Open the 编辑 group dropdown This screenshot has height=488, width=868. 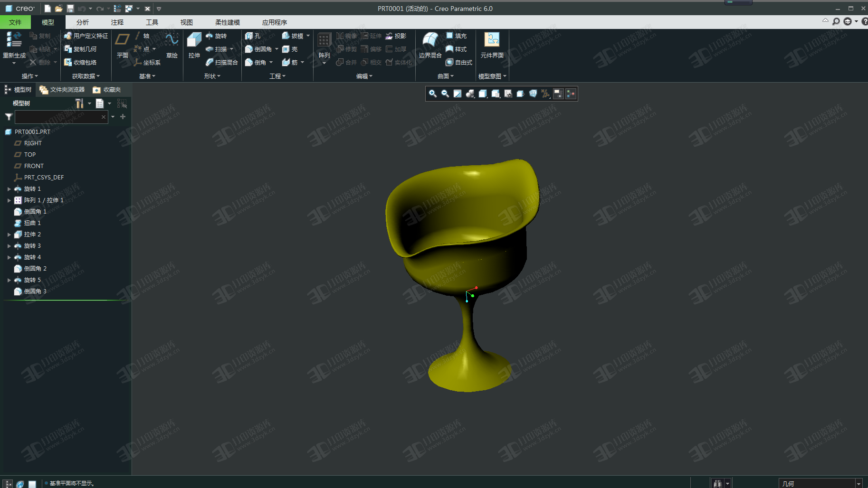point(364,76)
